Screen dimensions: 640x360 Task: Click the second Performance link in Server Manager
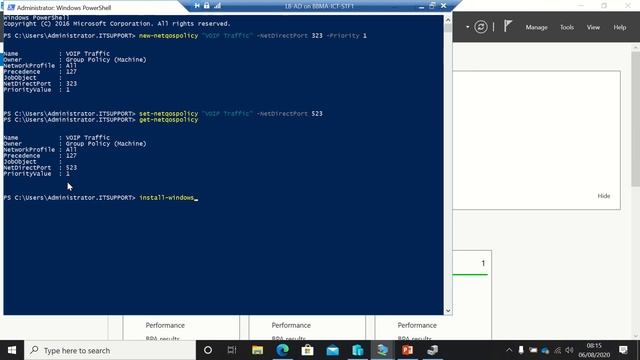(291, 325)
